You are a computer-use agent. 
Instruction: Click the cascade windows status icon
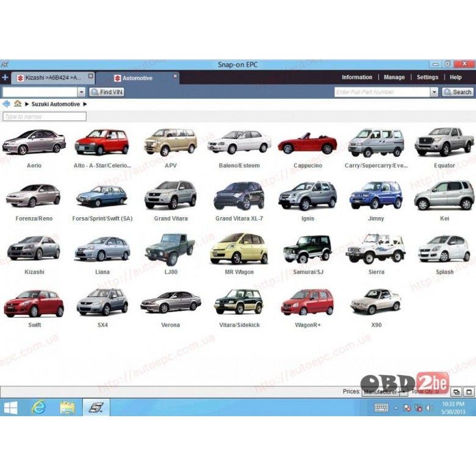[x=456, y=392]
